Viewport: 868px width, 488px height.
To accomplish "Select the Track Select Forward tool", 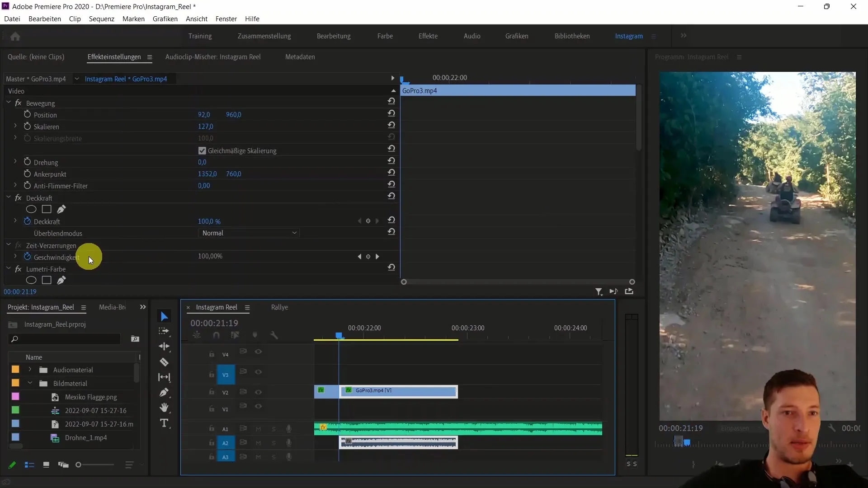I will click(x=164, y=331).
